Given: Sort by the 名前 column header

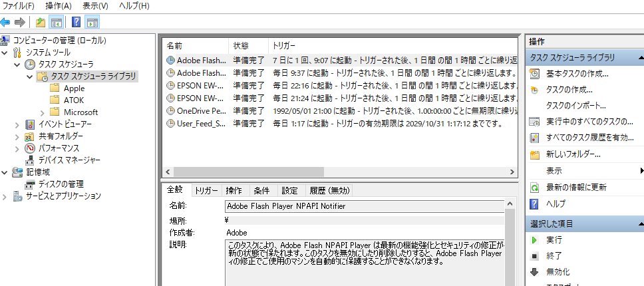Looking at the screenshot, I should point(196,45).
